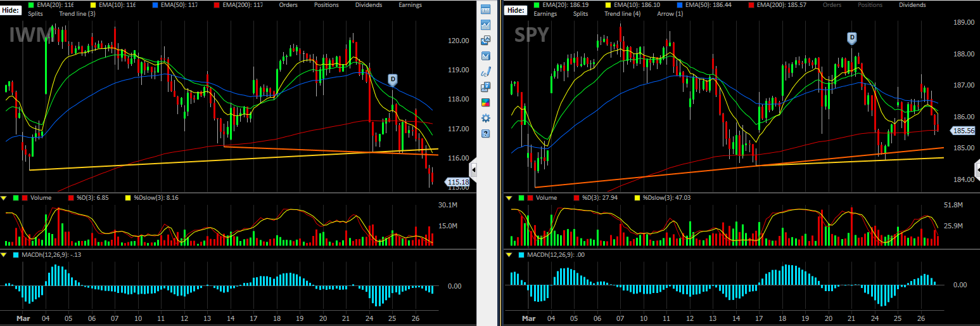Click the Volume label in the IWM chart

(41, 198)
